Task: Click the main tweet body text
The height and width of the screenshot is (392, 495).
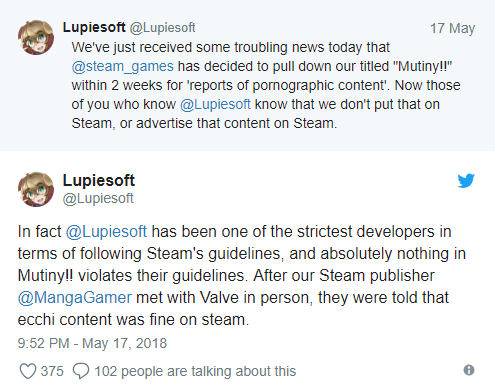Action: point(242,275)
